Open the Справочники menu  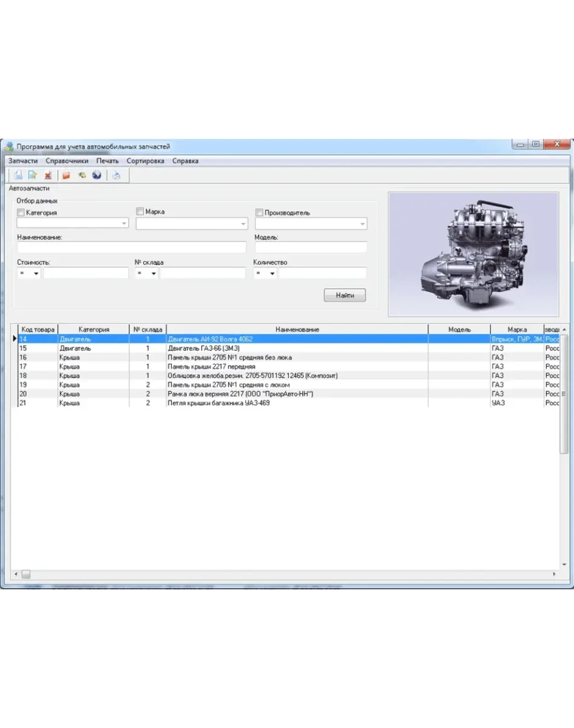coord(67,161)
